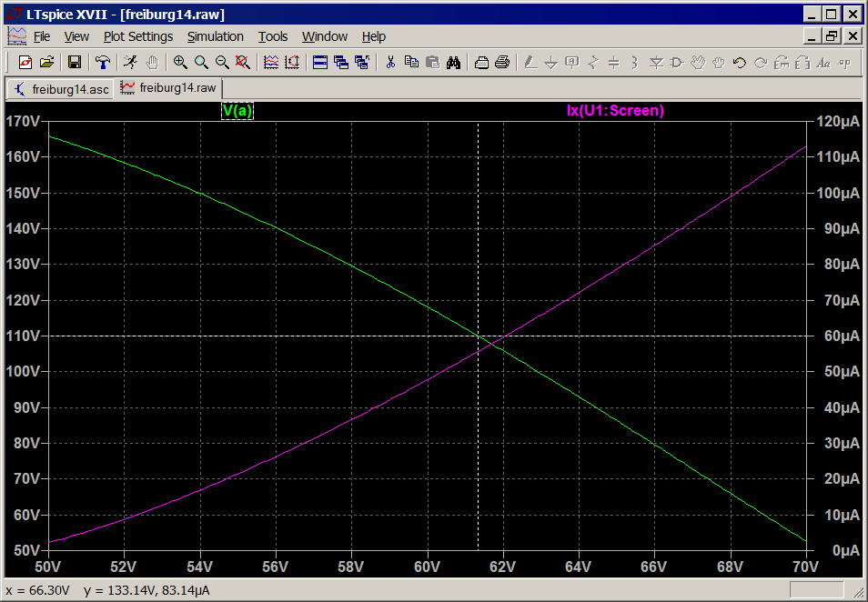868x602 pixels.
Task: Click the Mirror component icon
Action: [802, 63]
